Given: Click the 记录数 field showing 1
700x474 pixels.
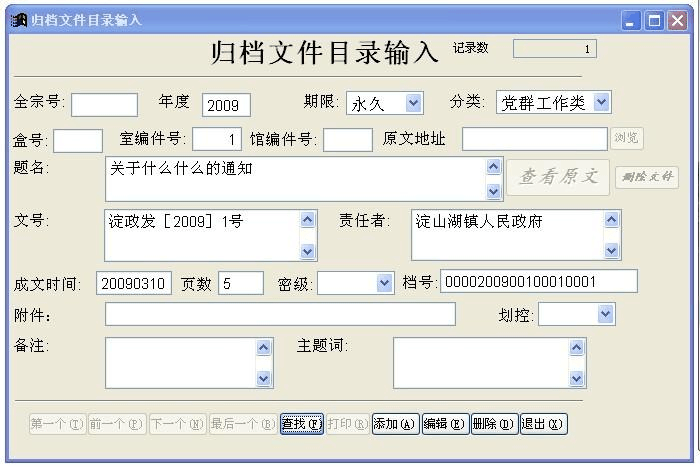Looking at the screenshot, I should (x=555, y=49).
